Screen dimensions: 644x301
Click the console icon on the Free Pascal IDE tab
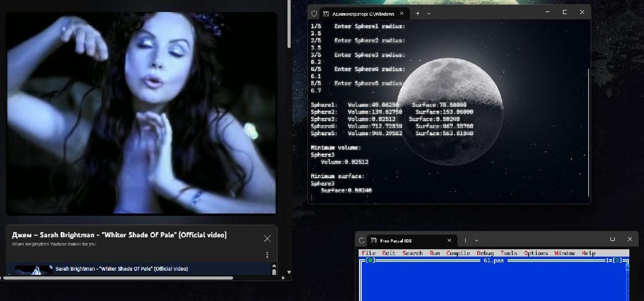[x=373, y=240]
